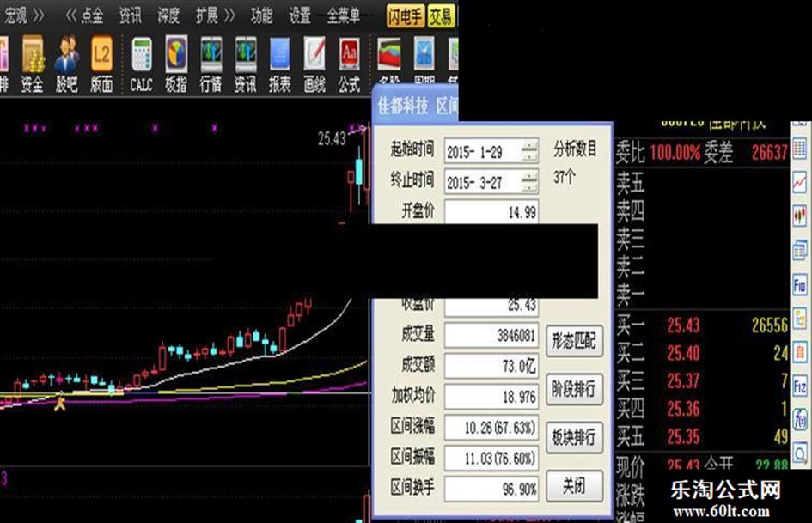Open the 功能 menu
This screenshot has height=523, width=812.
[x=261, y=15]
